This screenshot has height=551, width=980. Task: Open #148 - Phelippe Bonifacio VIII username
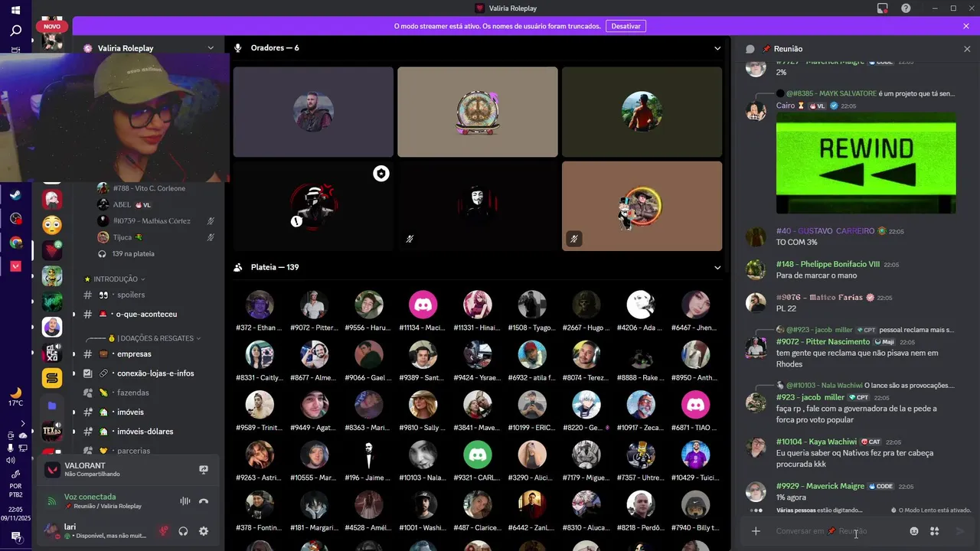pyautogui.click(x=828, y=264)
